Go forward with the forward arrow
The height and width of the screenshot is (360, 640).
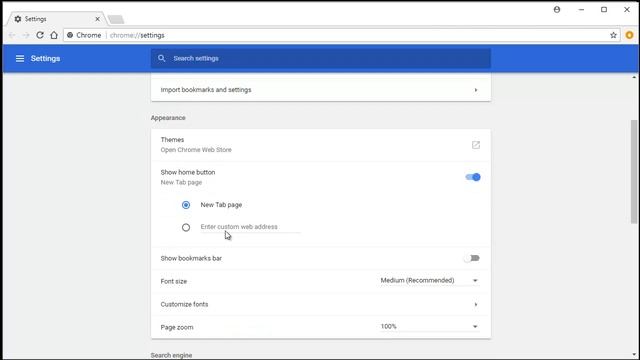pos(26,35)
